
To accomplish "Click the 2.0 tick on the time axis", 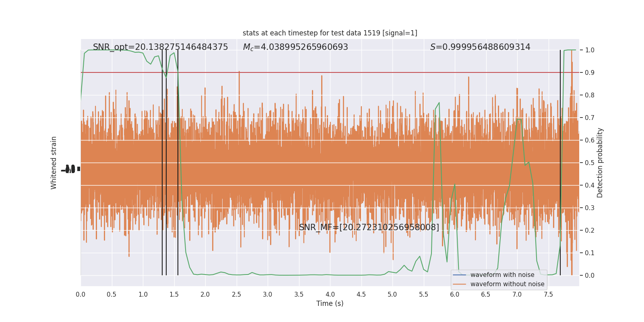I will click(x=205, y=295).
